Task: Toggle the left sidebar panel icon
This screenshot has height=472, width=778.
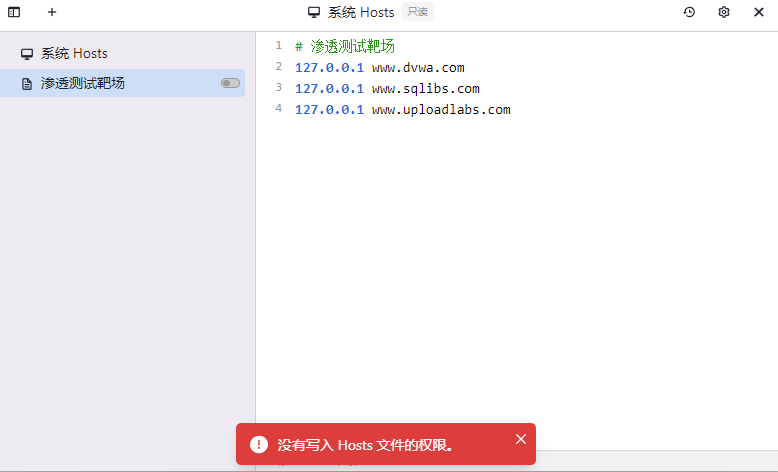Action: [x=14, y=12]
